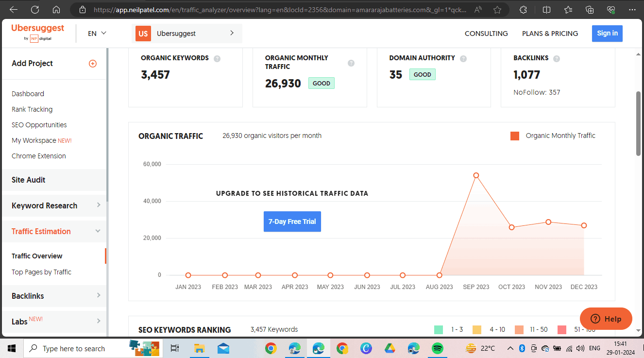Open Spotify from the taskbar

437,348
